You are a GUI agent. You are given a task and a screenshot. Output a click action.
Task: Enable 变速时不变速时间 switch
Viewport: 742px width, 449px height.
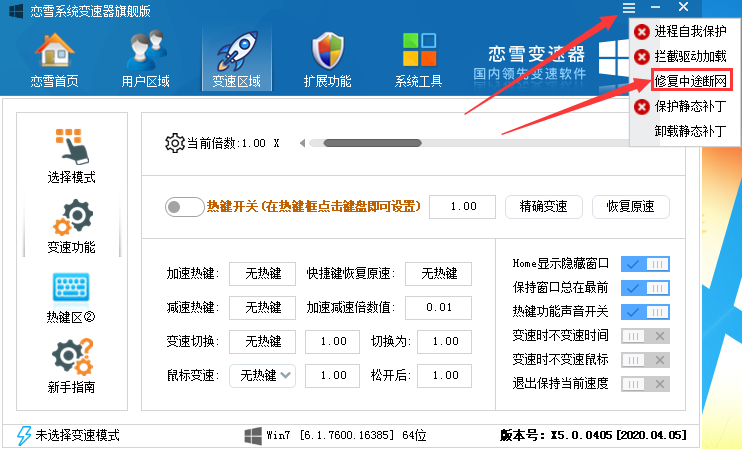645,336
